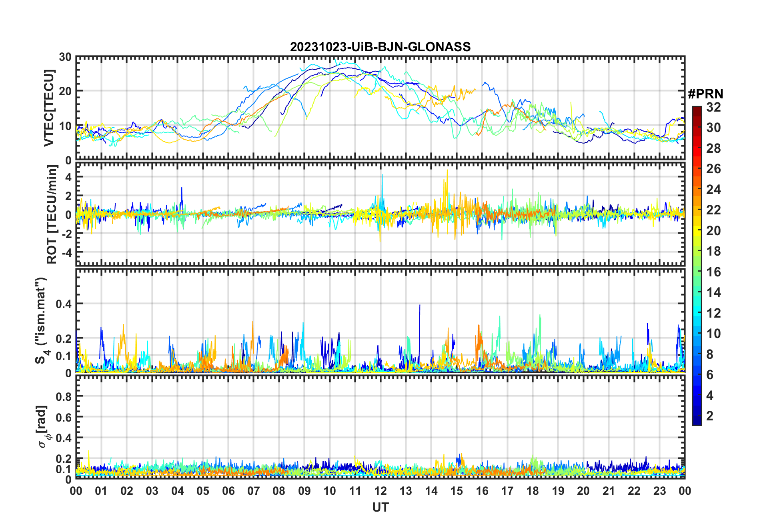Select the "ROT [TECU/min]" y-axis label
This screenshot has width=761, height=532.
click(52, 214)
